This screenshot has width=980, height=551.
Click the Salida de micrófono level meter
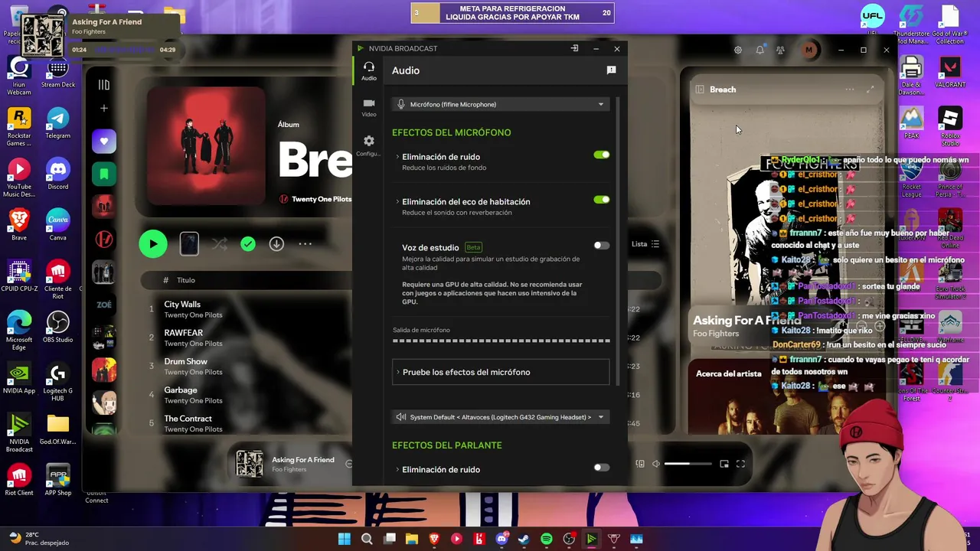click(501, 341)
